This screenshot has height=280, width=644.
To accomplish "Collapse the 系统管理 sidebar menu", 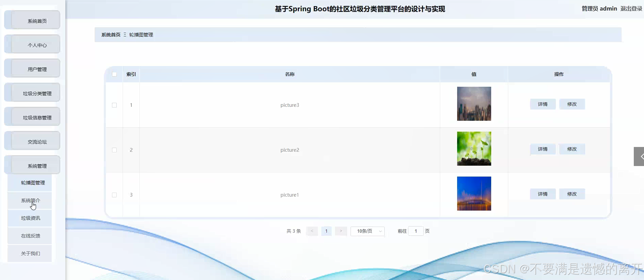I will click(32, 165).
